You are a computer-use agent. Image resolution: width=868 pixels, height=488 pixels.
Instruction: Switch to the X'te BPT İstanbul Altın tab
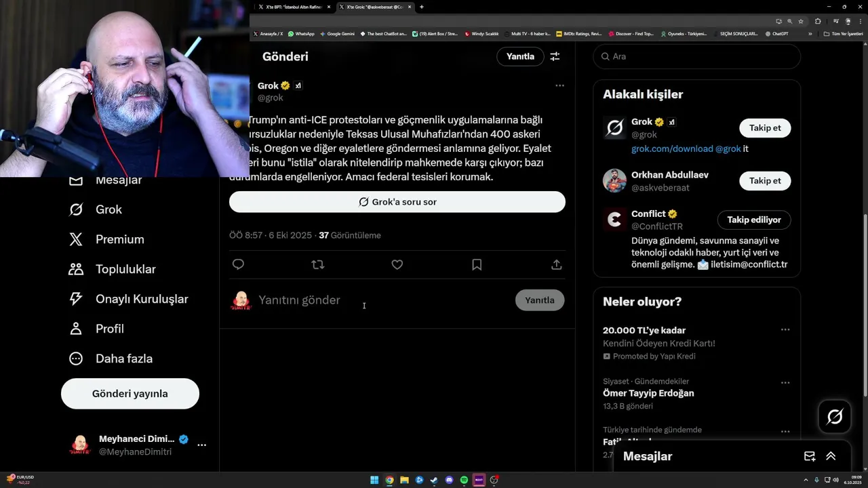click(293, 7)
